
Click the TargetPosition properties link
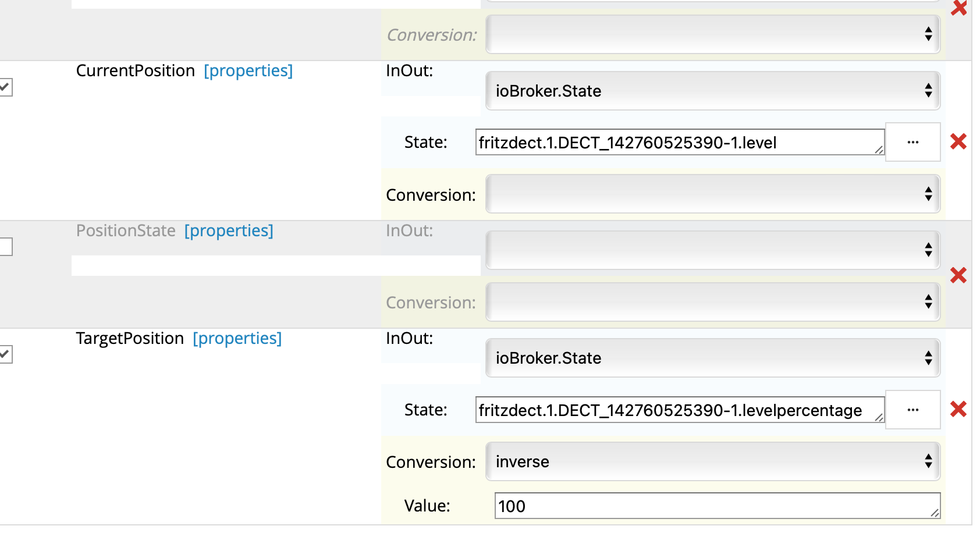tap(237, 339)
